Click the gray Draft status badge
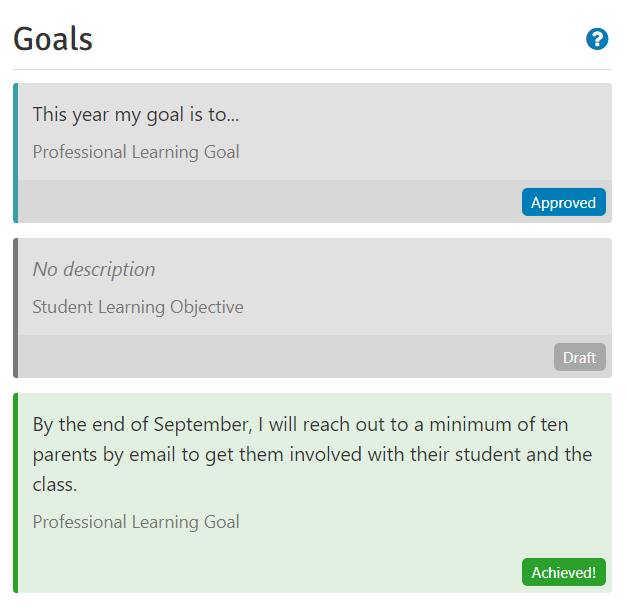Screen dimensions: 627x610 coord(579,357)
